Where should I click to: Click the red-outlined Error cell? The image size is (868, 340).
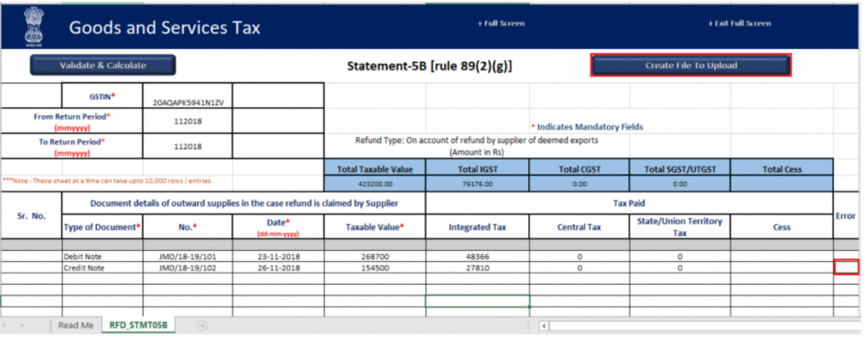(x=845, y=267)
